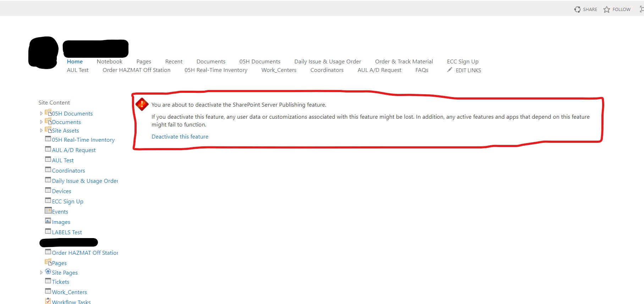The width and height of the screenshot is (644, 304).
Task: Open Work_Centers in top navigation
Action: click(x=279, y=70)
